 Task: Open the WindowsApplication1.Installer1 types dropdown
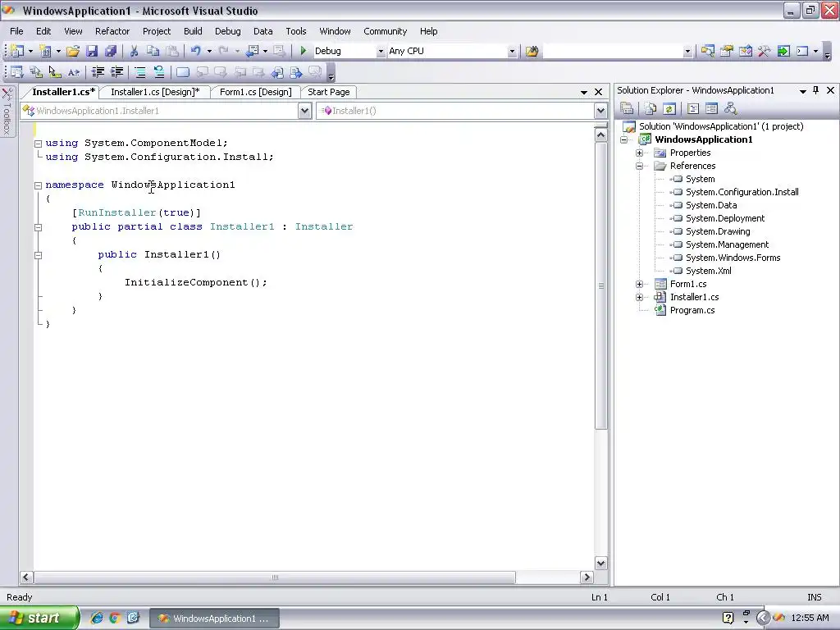(304, 111)
